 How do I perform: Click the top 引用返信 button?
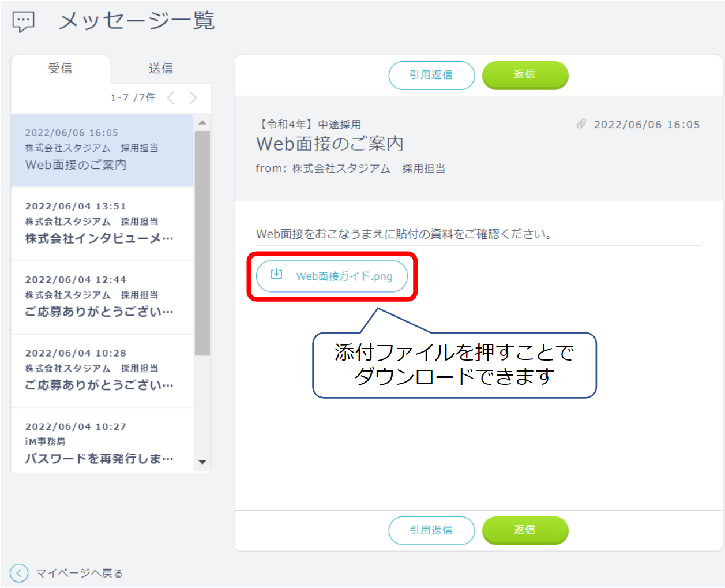click(431, 76)
